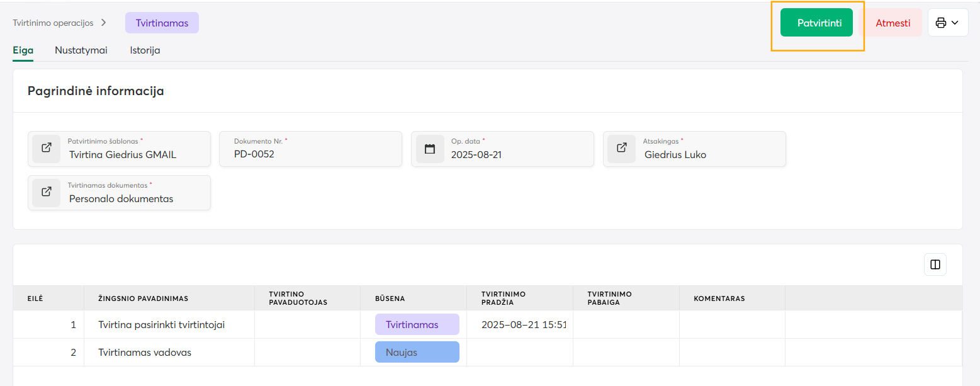Click the Op. data value 2025-08-21
Image resolution: width=980 pixels, height=386 pixels.
click(x=476, y=154)
